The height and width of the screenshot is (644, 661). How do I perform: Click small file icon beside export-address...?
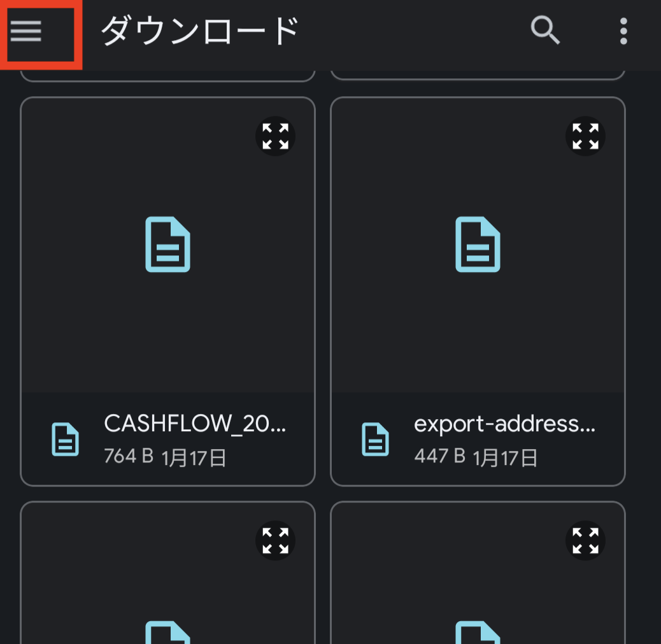(x=375, y=439)
